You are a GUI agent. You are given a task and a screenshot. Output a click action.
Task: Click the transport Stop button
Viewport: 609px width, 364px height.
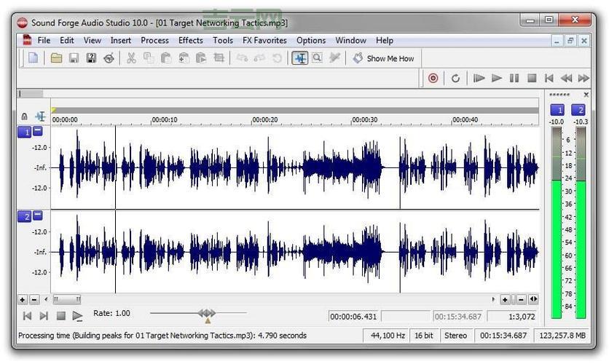(x=532, y=78)
